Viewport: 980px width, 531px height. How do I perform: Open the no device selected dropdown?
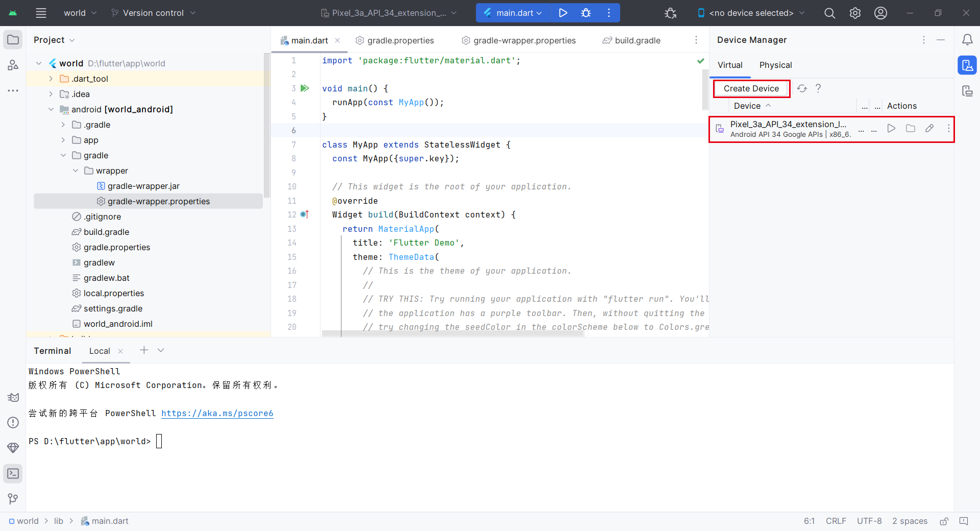pyautogui.click(x=751, y=13)
